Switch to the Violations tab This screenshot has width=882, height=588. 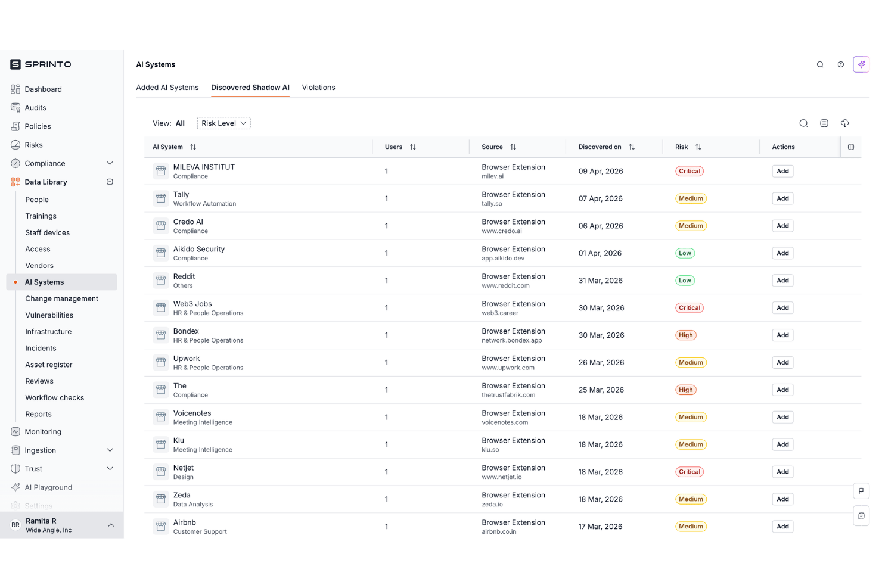(319, 88)
